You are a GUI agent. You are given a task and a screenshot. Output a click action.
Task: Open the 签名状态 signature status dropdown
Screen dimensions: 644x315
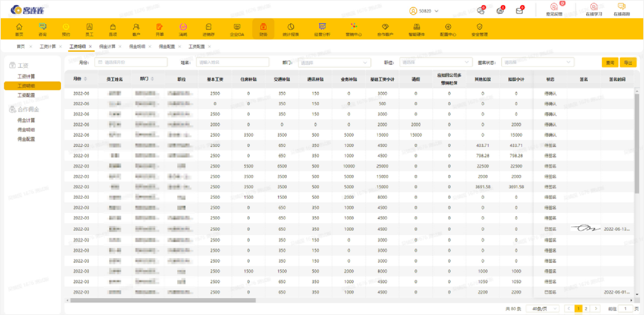point(538,62)
